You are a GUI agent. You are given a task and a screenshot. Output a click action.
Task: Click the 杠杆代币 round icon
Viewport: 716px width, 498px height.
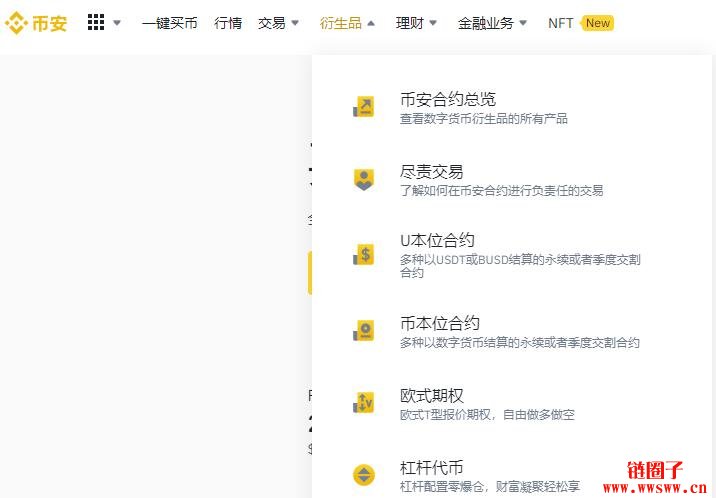(364, 475)
